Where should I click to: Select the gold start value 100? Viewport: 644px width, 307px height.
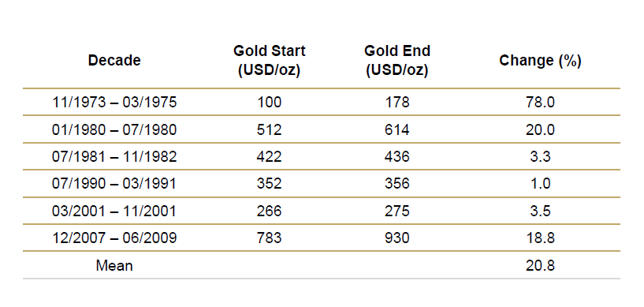270,102
